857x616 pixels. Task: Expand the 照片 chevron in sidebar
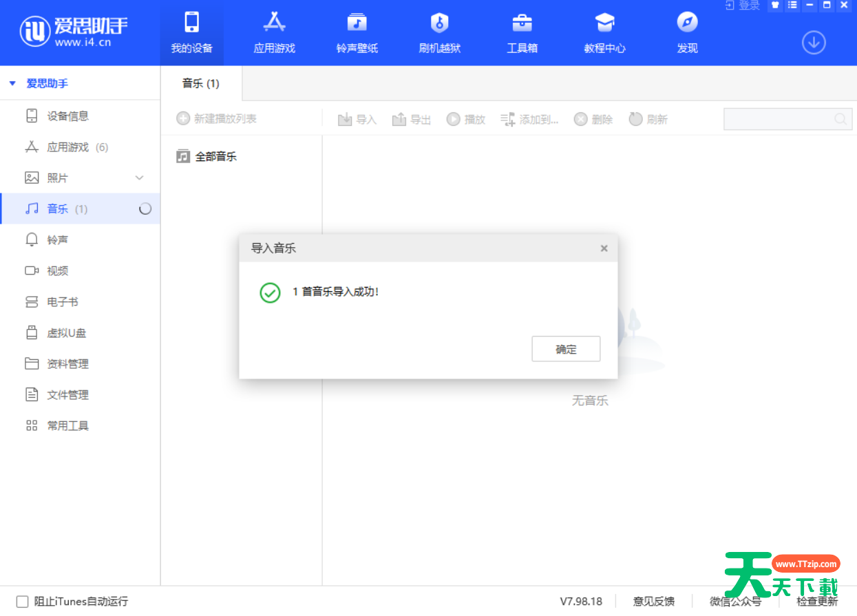click(x=140, y=178)
